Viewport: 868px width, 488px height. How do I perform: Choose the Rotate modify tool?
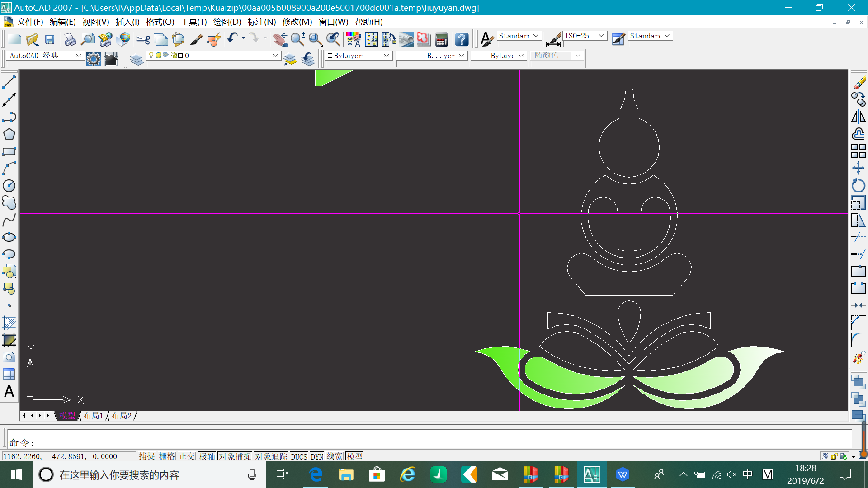point(858,185)
